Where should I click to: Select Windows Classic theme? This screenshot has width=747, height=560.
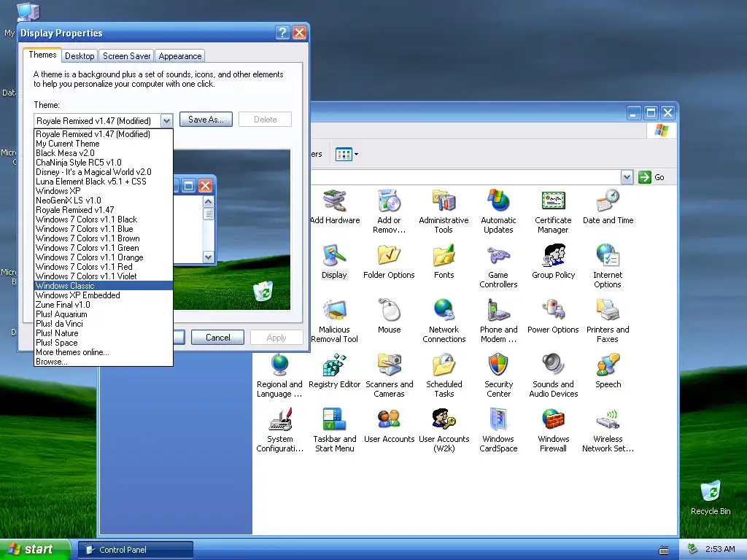tap(104, 286)
